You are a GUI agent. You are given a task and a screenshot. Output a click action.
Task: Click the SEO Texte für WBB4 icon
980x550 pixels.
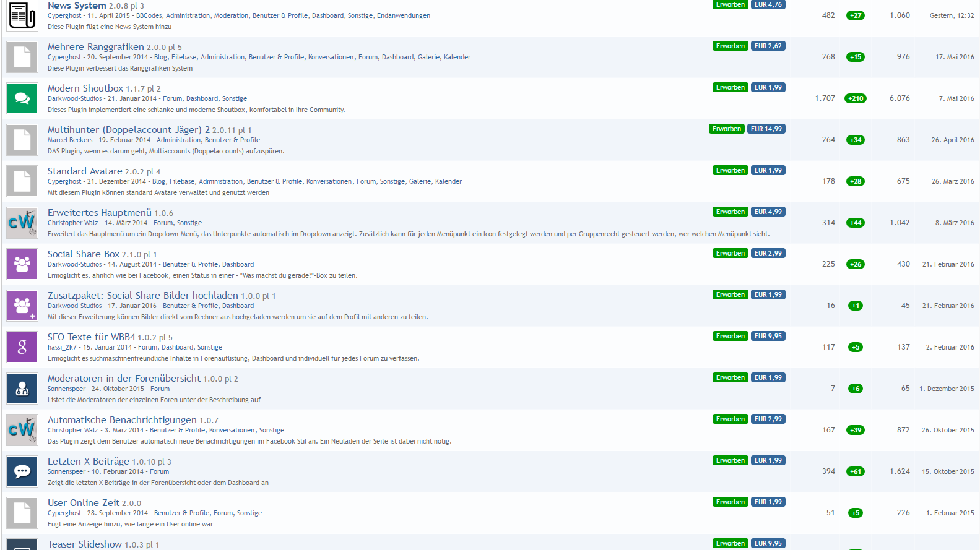tap(22, 347)
